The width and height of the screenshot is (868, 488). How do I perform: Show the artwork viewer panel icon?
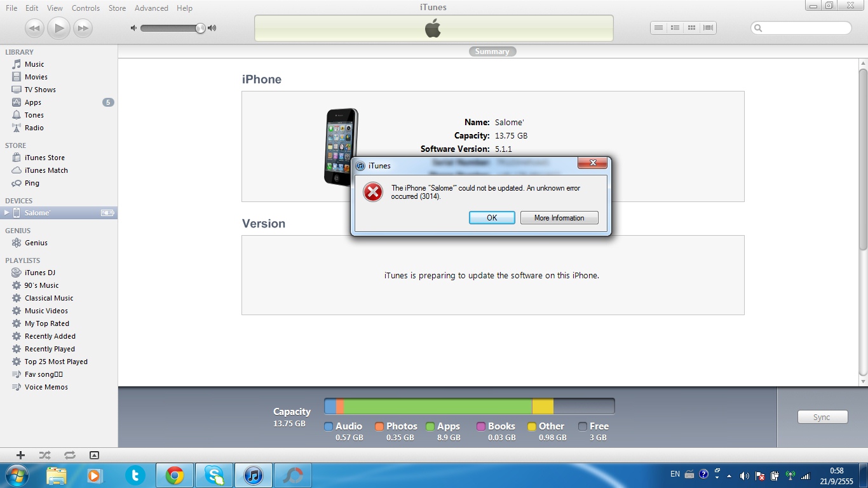(94, 455)
